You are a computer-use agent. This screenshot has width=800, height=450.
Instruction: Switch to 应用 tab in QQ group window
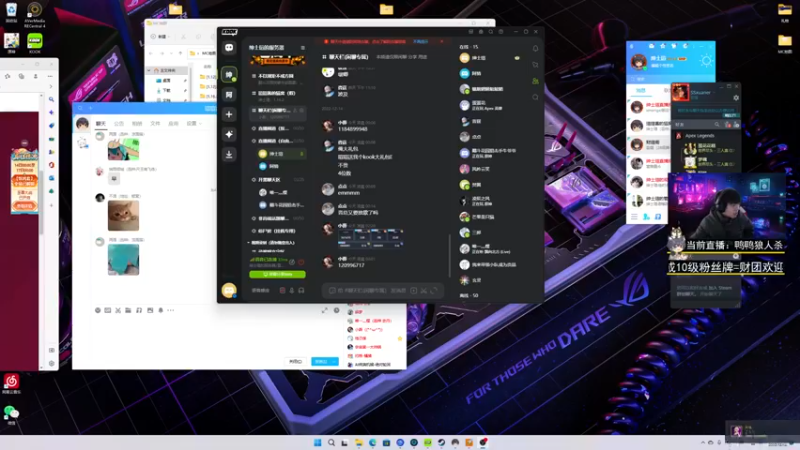(173, 123)
